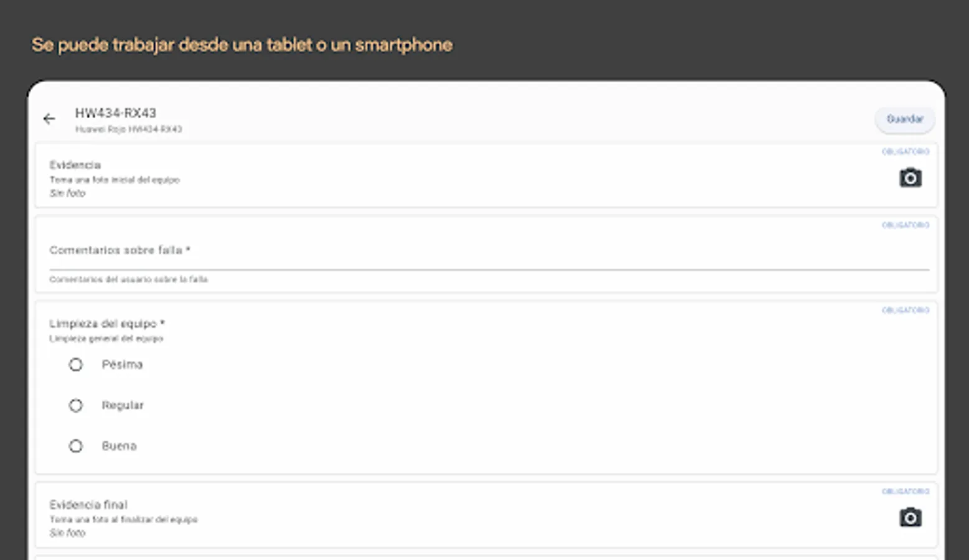
Task: Go back using the left arrow icon
Action: coord(49,119)
